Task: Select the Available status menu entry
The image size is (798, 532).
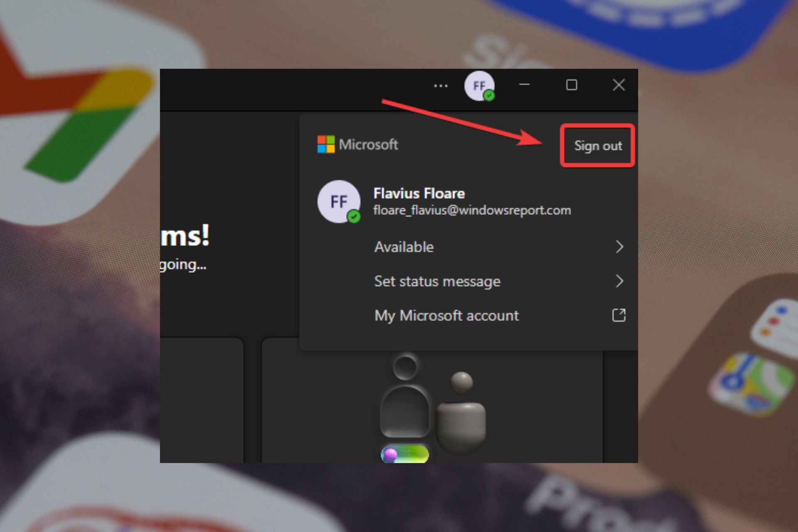Action: click(x=404, y=247)
